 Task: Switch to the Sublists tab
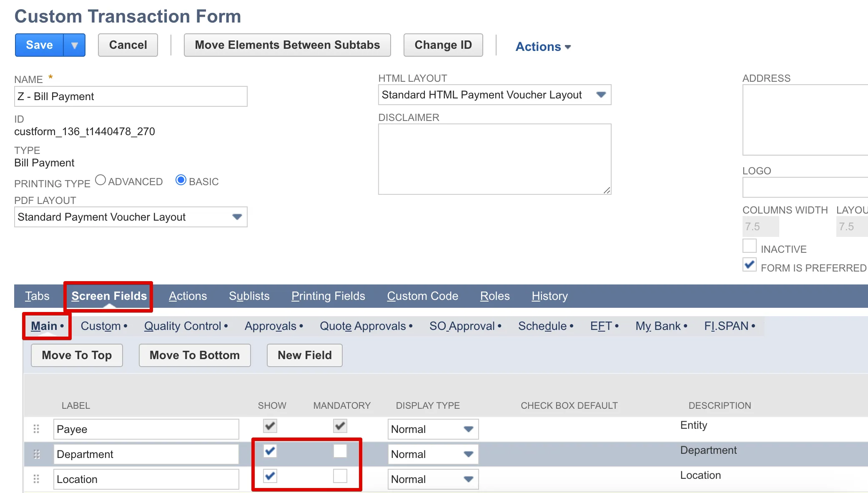249,296
